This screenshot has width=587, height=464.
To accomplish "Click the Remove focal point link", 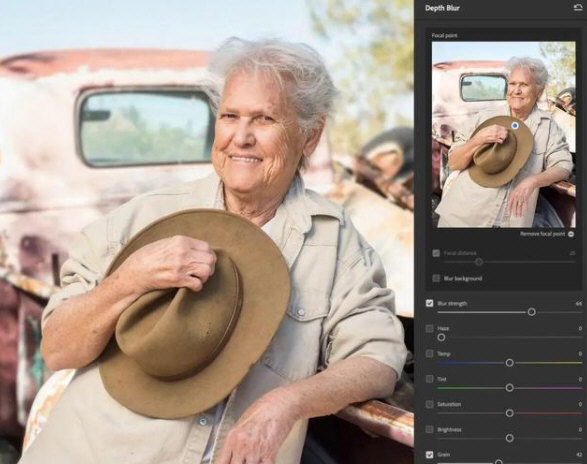I will tap(542, 234).
